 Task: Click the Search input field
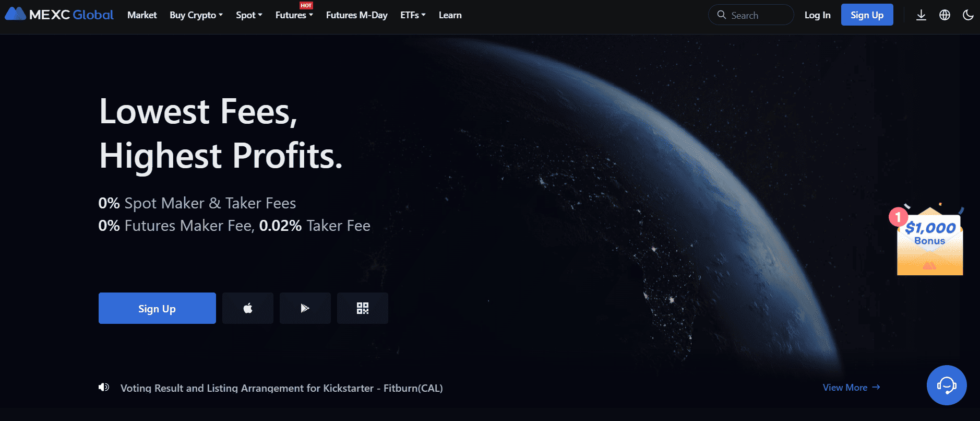(x=751, y=15)
